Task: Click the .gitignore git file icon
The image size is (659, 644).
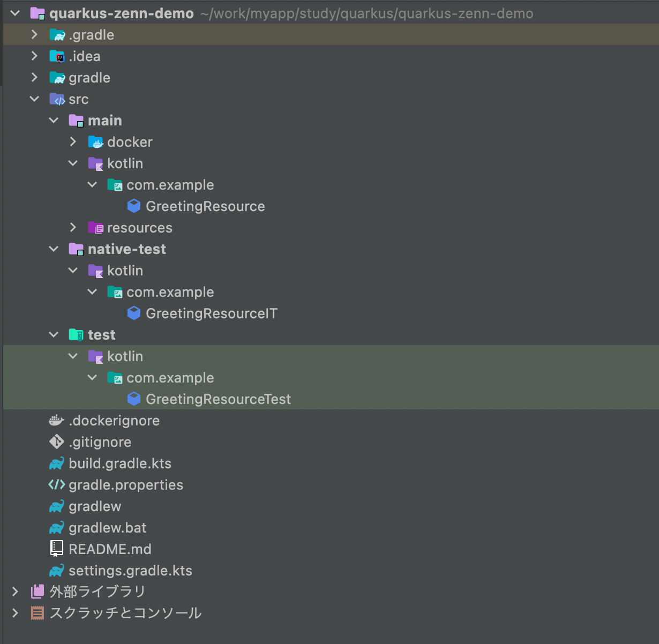Action: (57, 442)
